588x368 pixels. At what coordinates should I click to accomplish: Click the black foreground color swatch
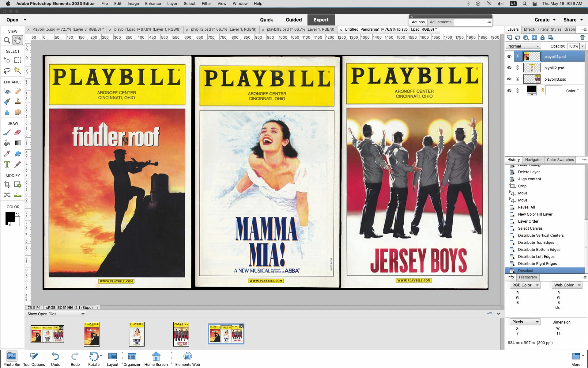tap(10, 217)
